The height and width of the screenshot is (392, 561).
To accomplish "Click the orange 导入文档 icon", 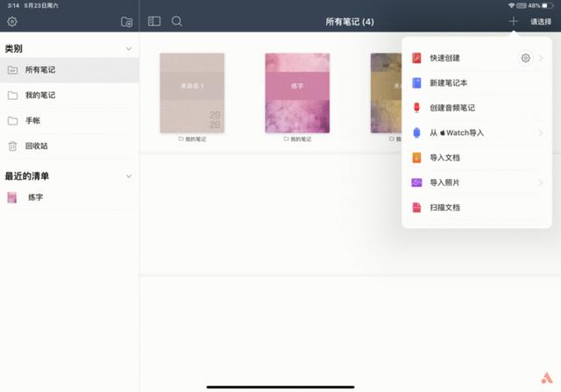I will point(416,158).
